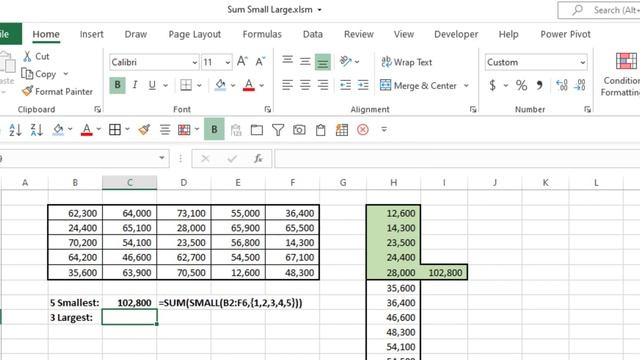Open the Alignment group dialog launcher
This screenshot has width=640, height=360.
click(473, 109)
